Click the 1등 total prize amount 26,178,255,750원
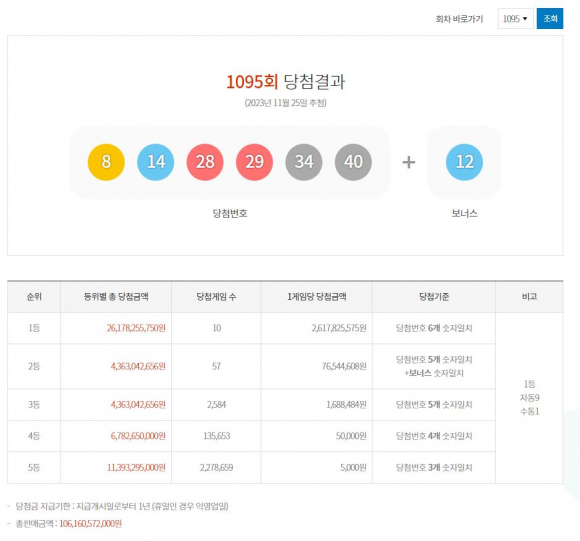 pos(136,328)
